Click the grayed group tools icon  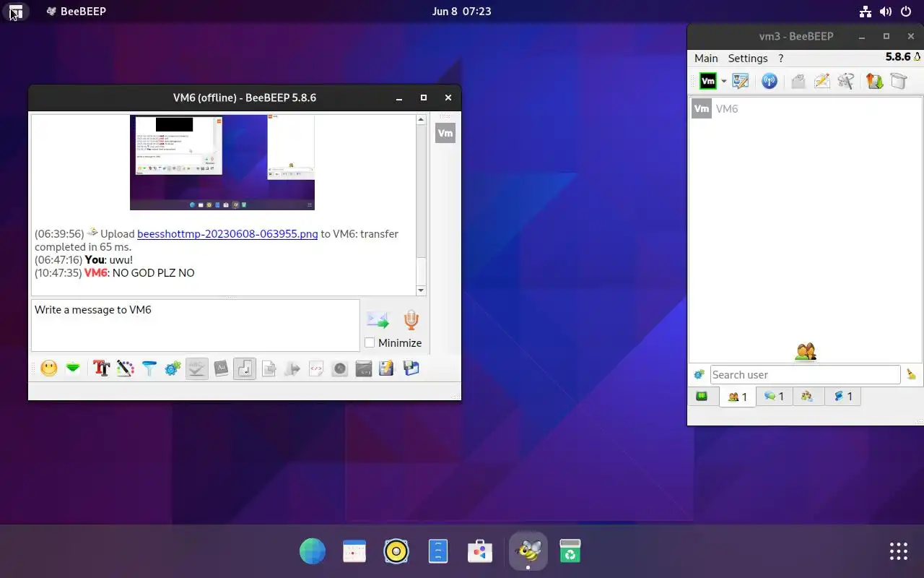(x=845, y=81)
